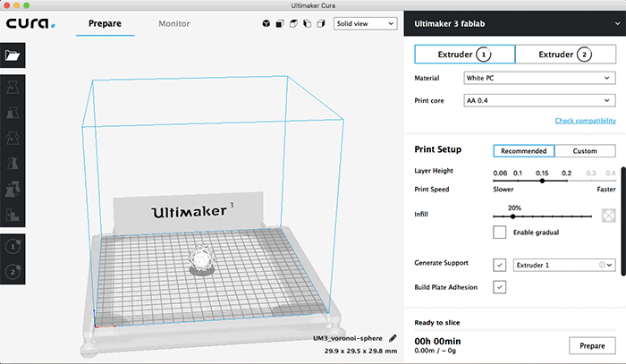The image size is (626, 364).
Task: Click the 0.06 layer height value
Action: click(500, 173)
